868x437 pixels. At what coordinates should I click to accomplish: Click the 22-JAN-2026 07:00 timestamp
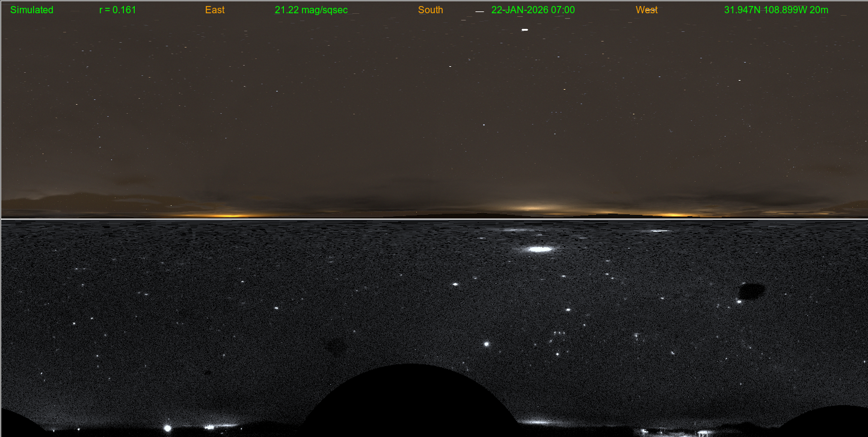533,10
